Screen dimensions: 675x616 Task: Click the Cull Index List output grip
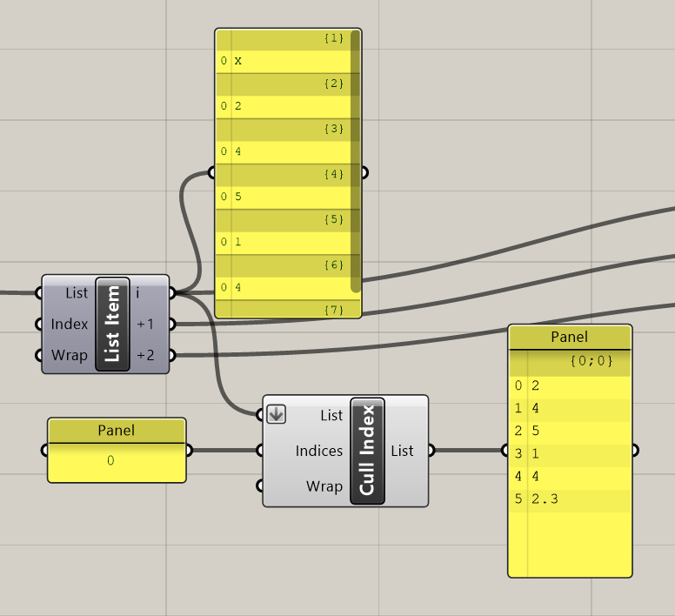click(431, 451)
